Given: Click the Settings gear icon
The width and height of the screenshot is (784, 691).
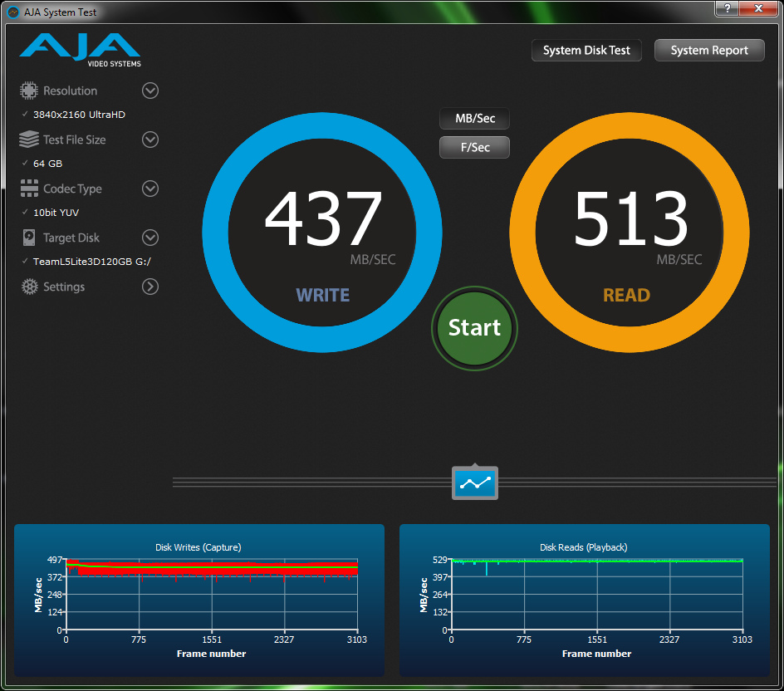Looking at the screenshot, I should (x=29, y=287).
